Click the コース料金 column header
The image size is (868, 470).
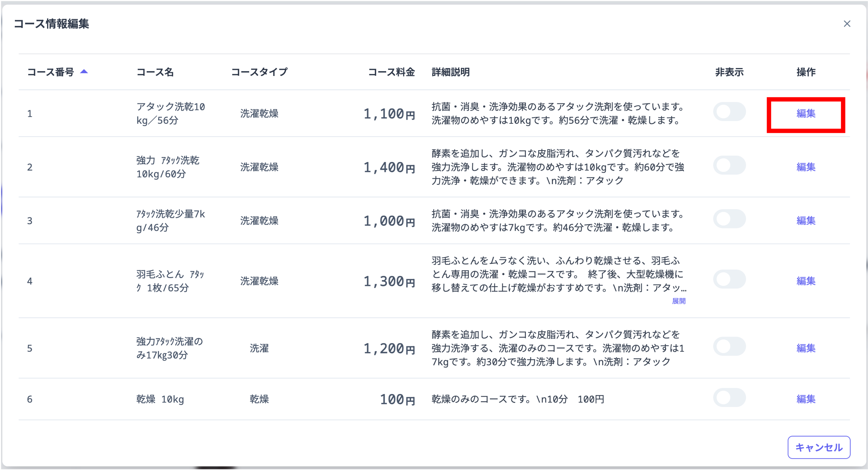point(391,72)
